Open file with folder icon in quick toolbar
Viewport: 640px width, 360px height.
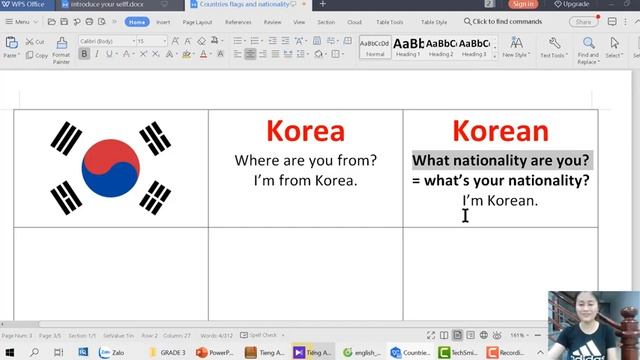point(51,22)
